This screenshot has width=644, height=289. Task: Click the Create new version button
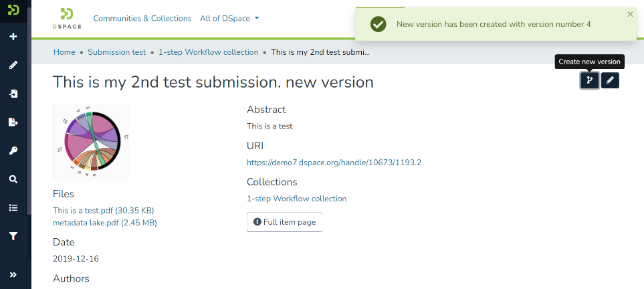point(589,80)
